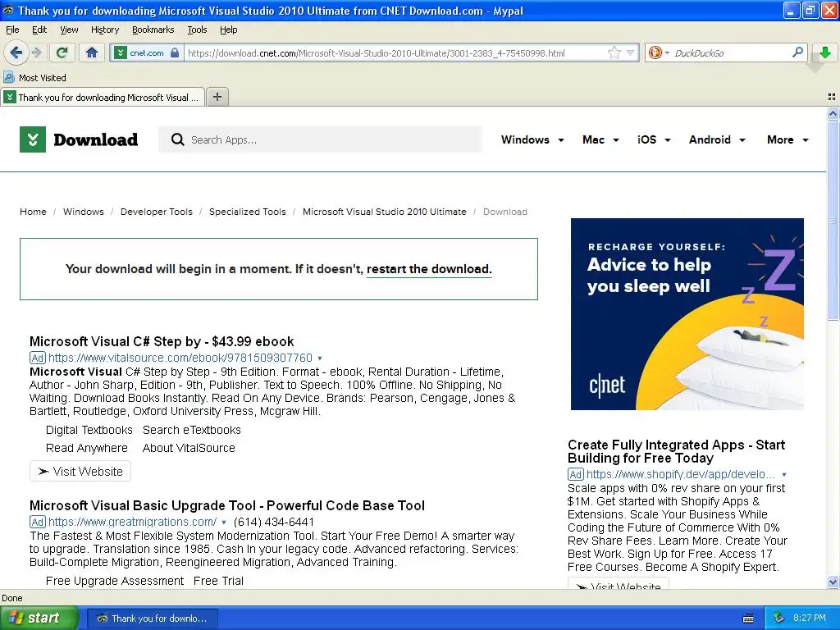840x630 pixels.
Task: Open the Bookmarks menu
Action: 153,30
